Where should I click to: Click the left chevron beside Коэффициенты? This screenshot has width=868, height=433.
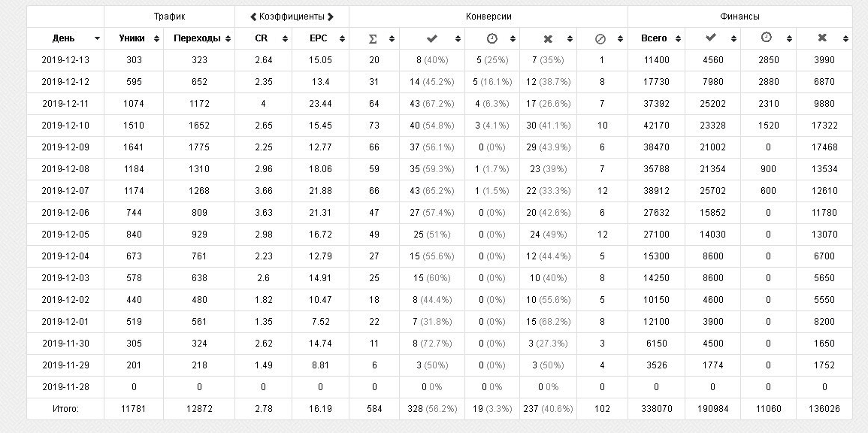(253, 17)
